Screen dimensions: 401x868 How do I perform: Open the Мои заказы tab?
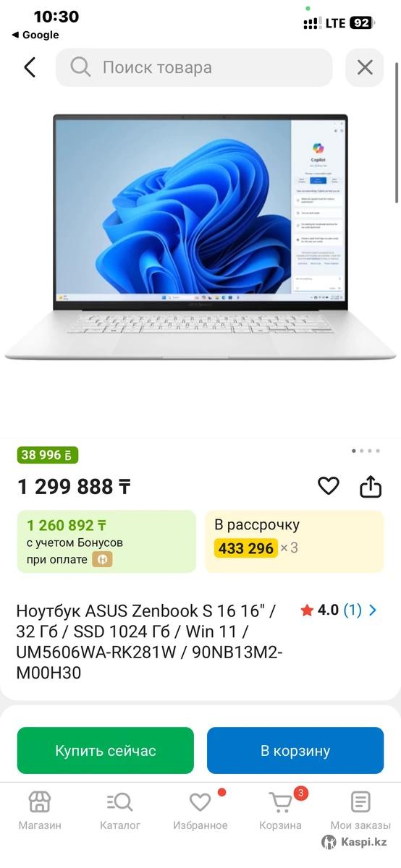pos(360,810)
